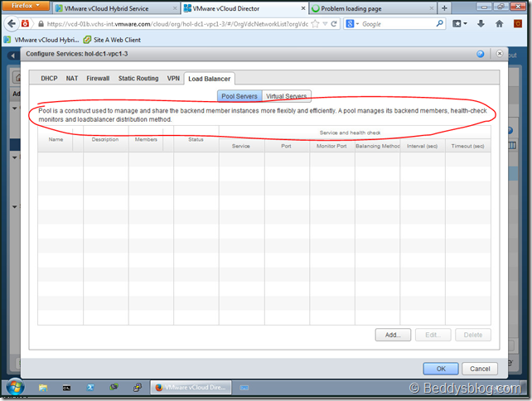Open the bookmarks menu icon
Viewport: 532px width, 401px height.
click(x=460, y=23)
